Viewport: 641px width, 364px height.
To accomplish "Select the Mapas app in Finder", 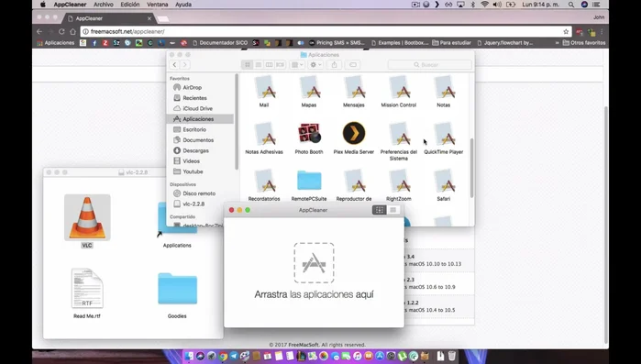I will pyautogui.click(x=309, y=87).
